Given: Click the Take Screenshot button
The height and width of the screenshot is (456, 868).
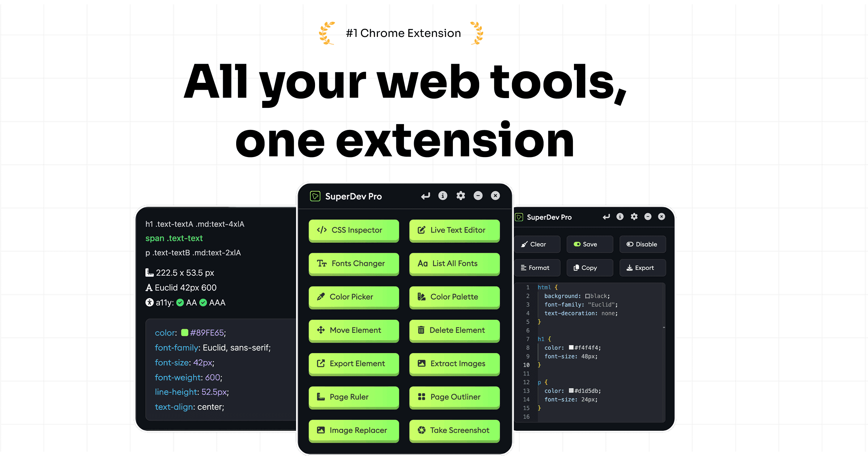Looking at the screenshot, I should pyautogui.click(x=454, y=430).
